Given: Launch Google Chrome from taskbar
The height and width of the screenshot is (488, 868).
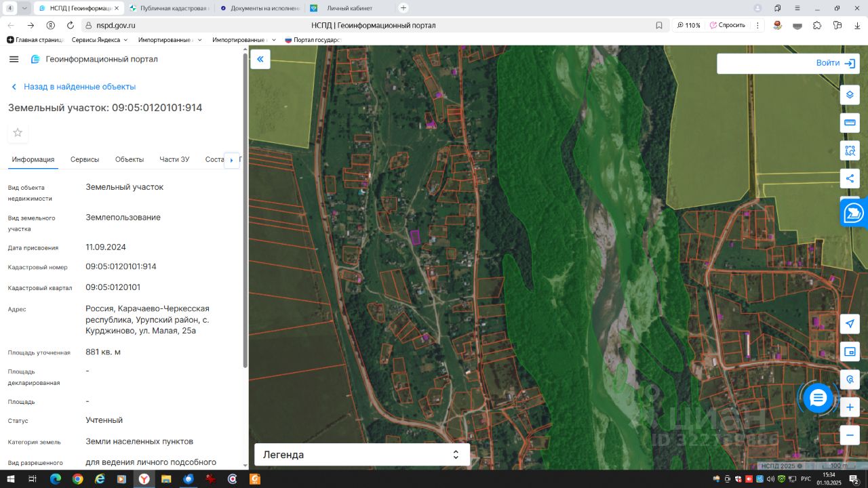Looking at the screenshot, I should point(77,479).
